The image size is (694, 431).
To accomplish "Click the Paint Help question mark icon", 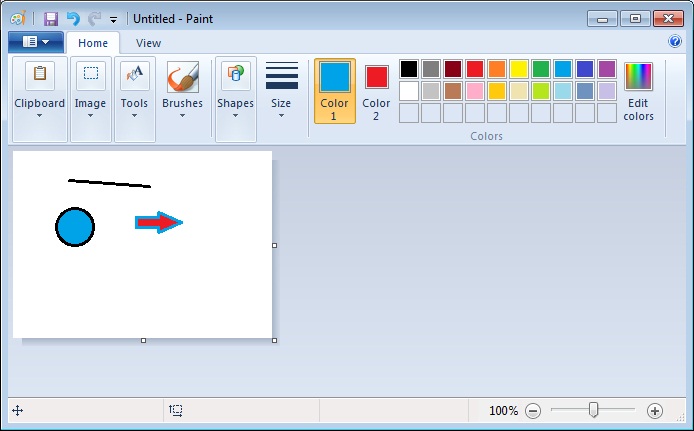I will (x=675, y=42).
